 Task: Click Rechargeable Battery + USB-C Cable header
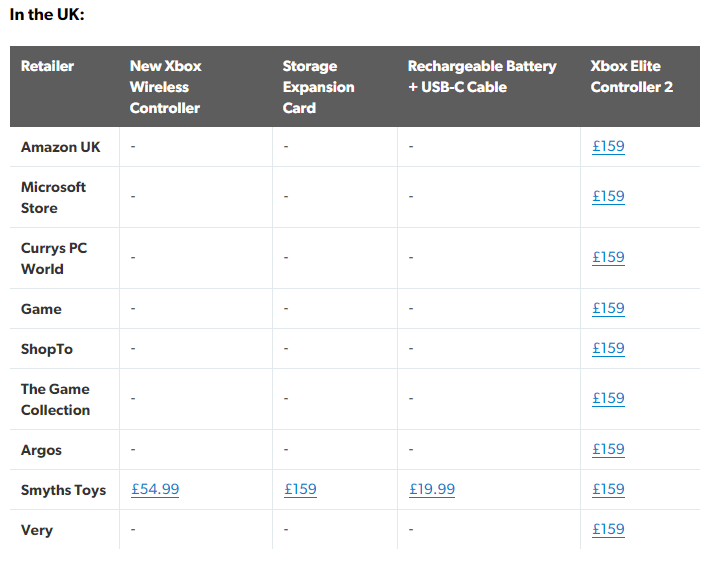click(482, 76)
